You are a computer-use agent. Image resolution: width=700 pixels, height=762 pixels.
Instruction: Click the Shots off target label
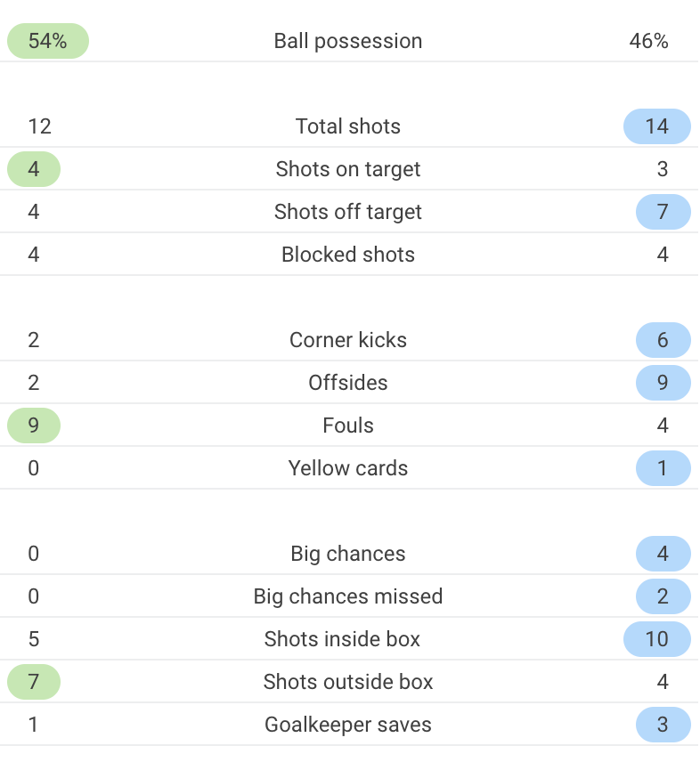348,212
